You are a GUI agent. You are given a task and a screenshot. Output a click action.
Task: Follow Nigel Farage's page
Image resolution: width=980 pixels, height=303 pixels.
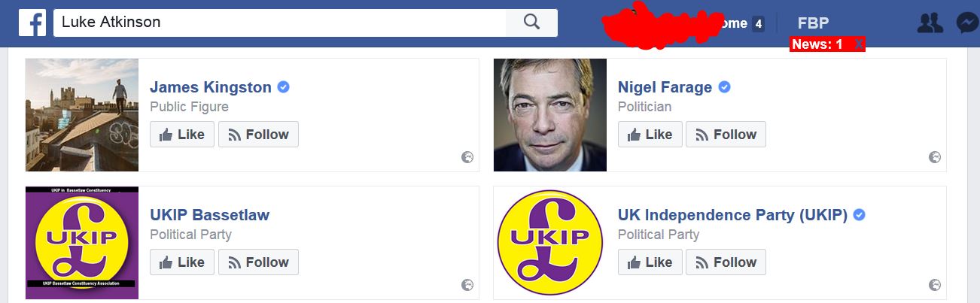(x=726, y=135)
